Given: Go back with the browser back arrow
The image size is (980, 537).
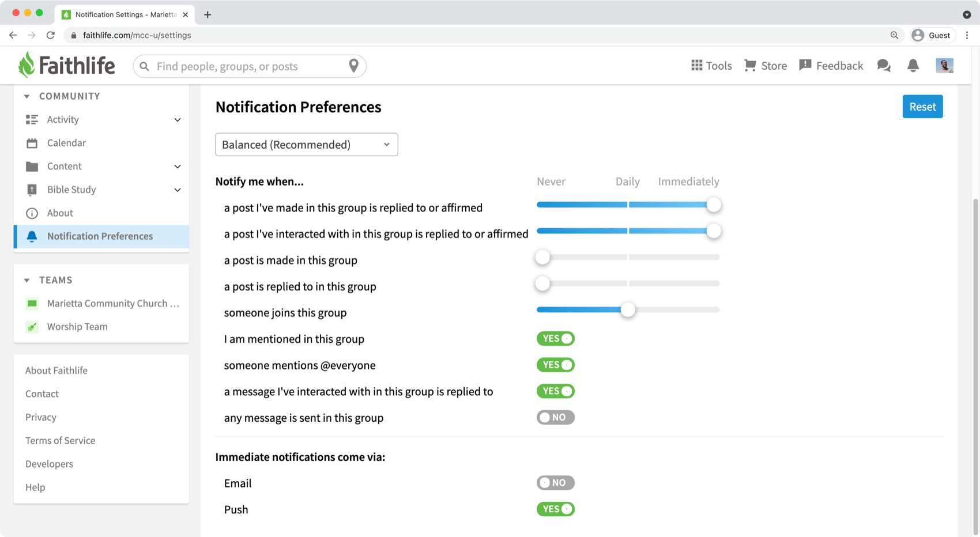Looking at the screenshot, I should pos(13,35).
